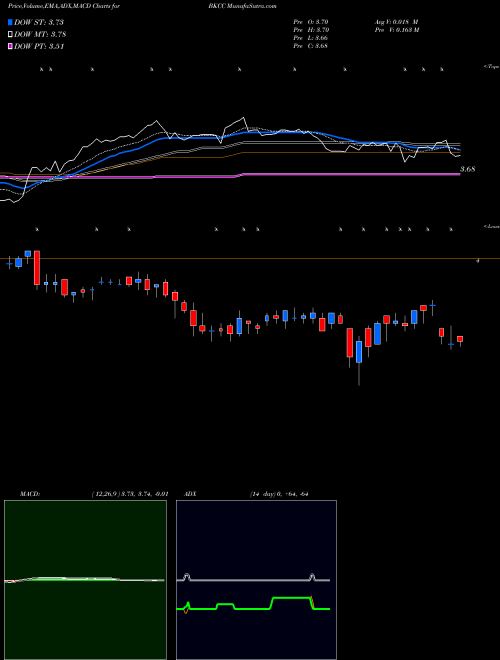Open the dark blue ADX indicator panel
Screen dimensions: 500x660
(x=256, y=580)
